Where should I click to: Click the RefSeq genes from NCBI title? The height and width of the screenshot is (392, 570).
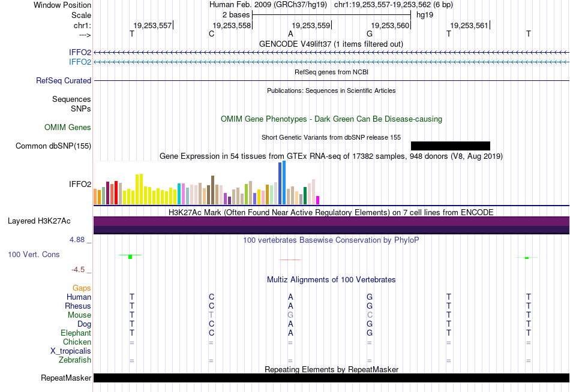coord(331,72)
